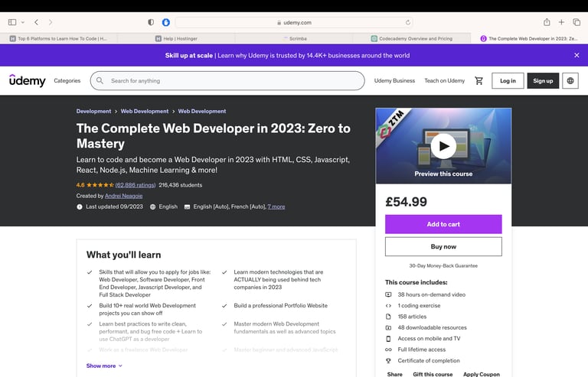Show tab overview icon
This screenshot has width=588, height=377.
coord(577,22)
